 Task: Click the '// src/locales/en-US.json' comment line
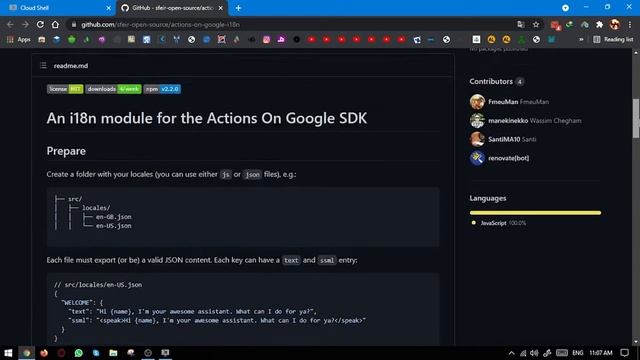(98, 285)
